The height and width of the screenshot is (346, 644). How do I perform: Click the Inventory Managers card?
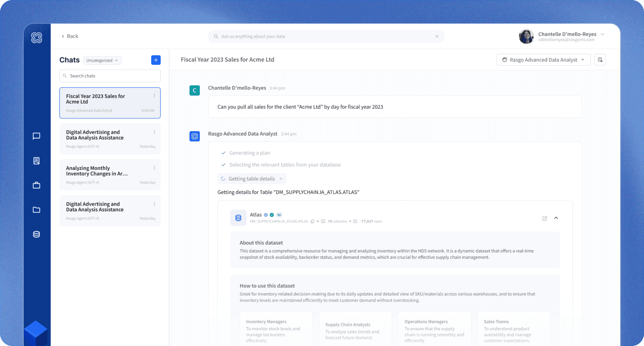276,329
